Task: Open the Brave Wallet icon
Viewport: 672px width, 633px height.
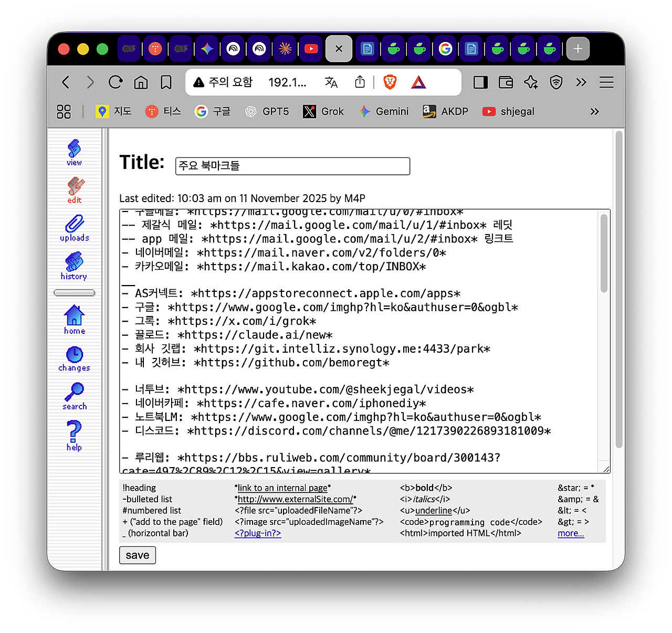Action: point(506,82)
